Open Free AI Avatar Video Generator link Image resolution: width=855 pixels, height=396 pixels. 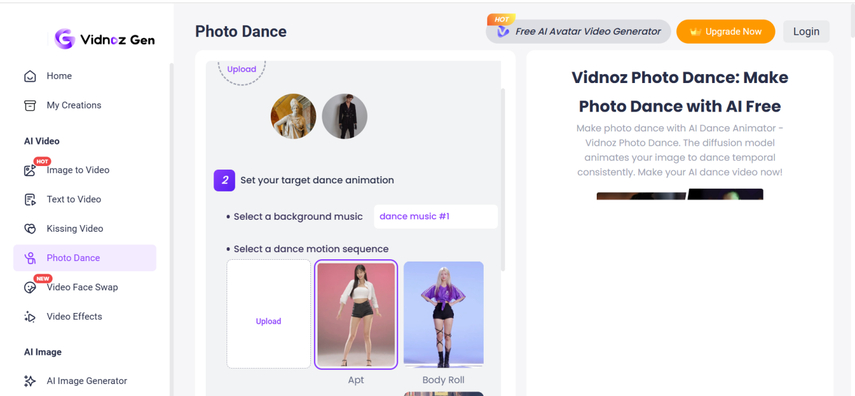point(578,32)
